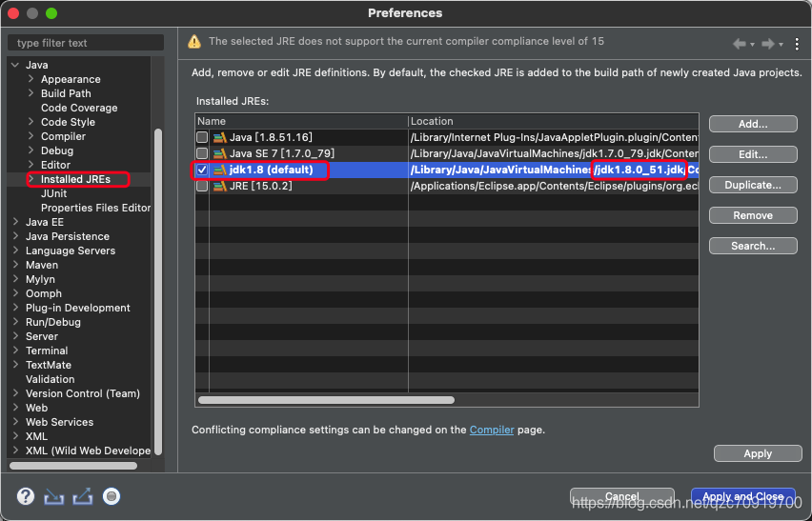Check the Java [1.8.51.16] checkbox
This screenshot has width=812, height=521.
tap(202, 137)
